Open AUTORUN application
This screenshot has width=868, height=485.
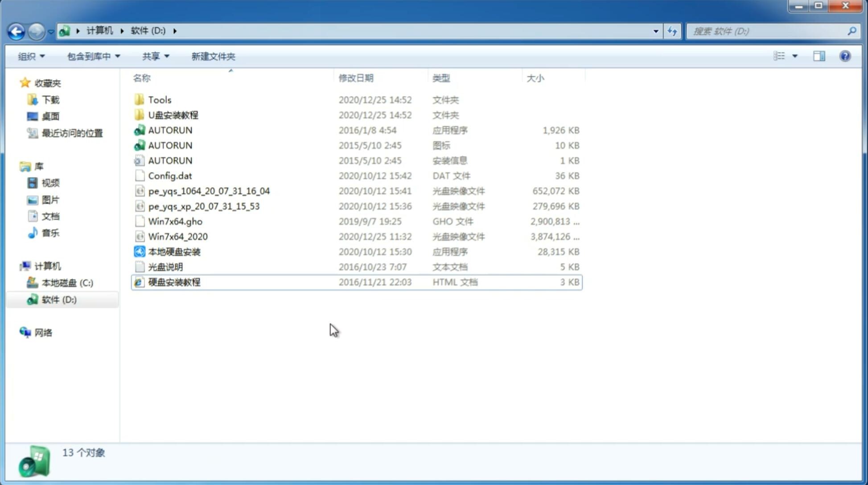point(170,130)
